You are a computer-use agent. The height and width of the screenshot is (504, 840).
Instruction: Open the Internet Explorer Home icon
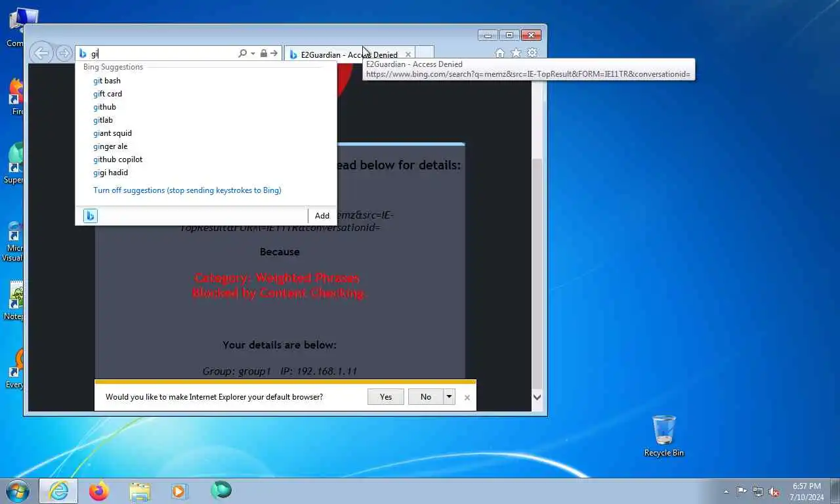[x=499, y=53]
